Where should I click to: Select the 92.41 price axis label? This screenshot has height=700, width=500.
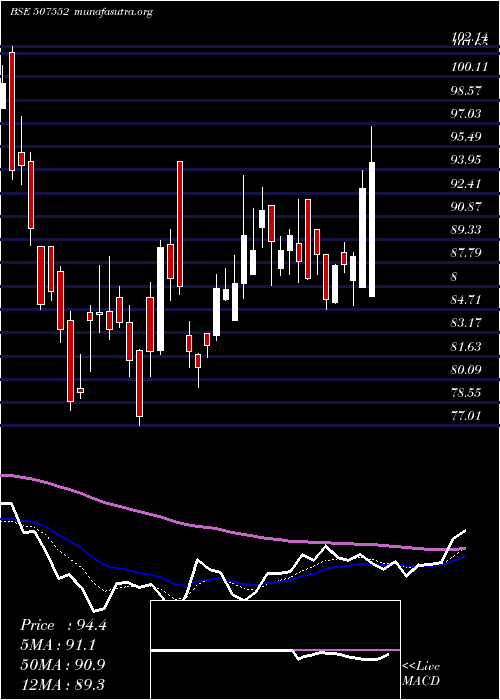[467, 183]
